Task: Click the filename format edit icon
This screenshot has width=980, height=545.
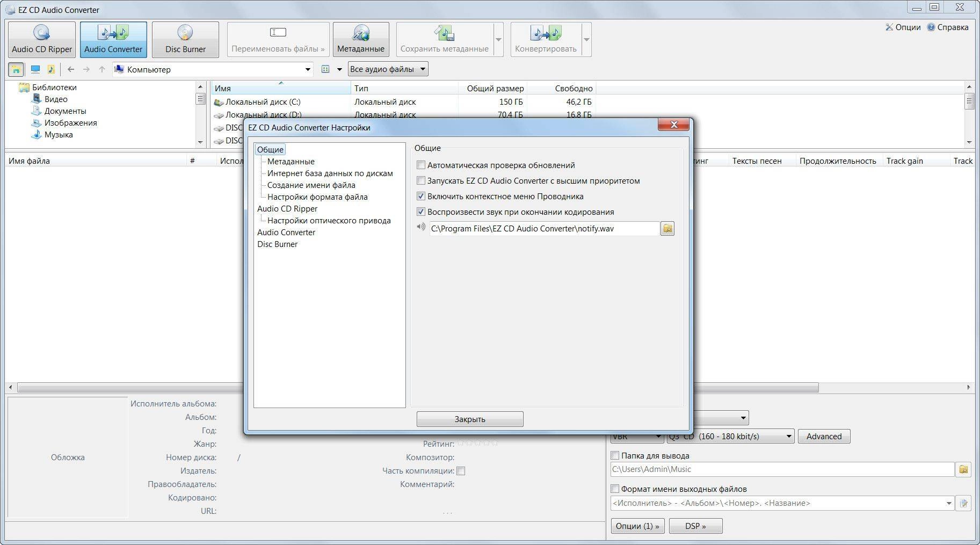Action: [964, 503]
